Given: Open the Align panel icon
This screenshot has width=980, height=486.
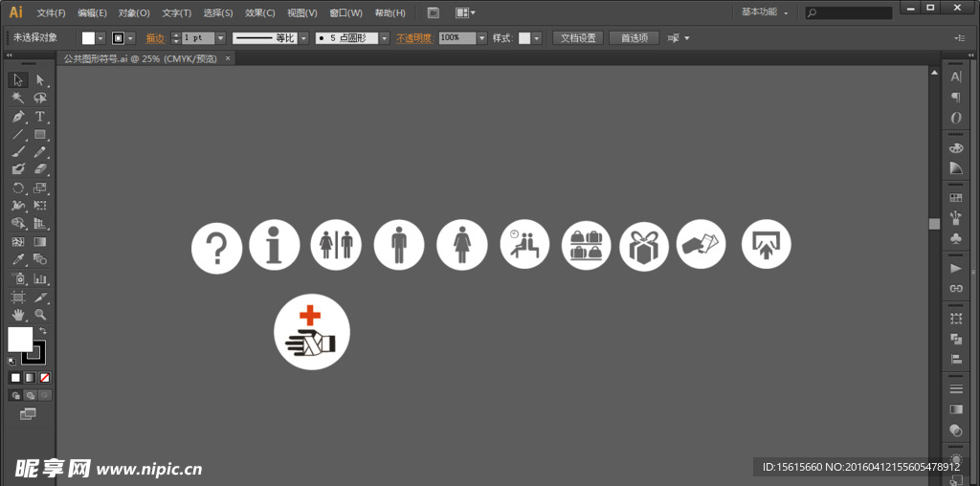Looking at the screenshot, I should (x=956, y=359).
